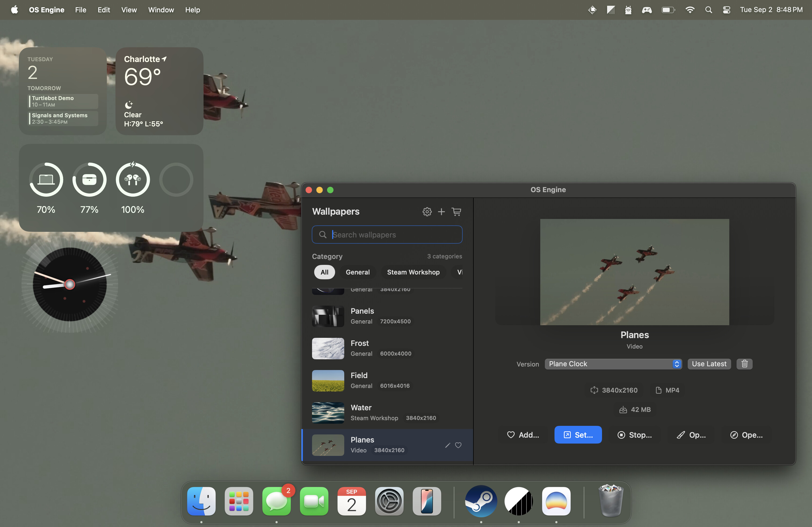Screen dimensions: 812x527
Task: Add a new wallpaper with plus icon
Action: click(441, 211)
